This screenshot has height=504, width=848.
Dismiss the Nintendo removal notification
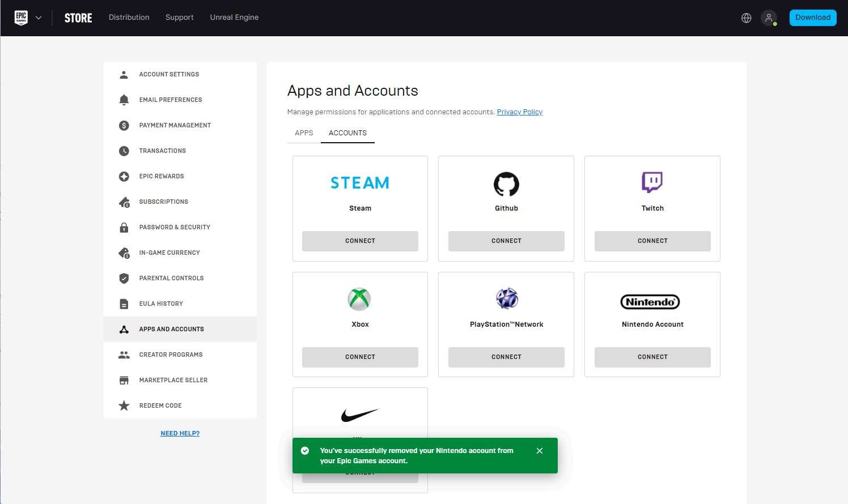coord(540,451)
